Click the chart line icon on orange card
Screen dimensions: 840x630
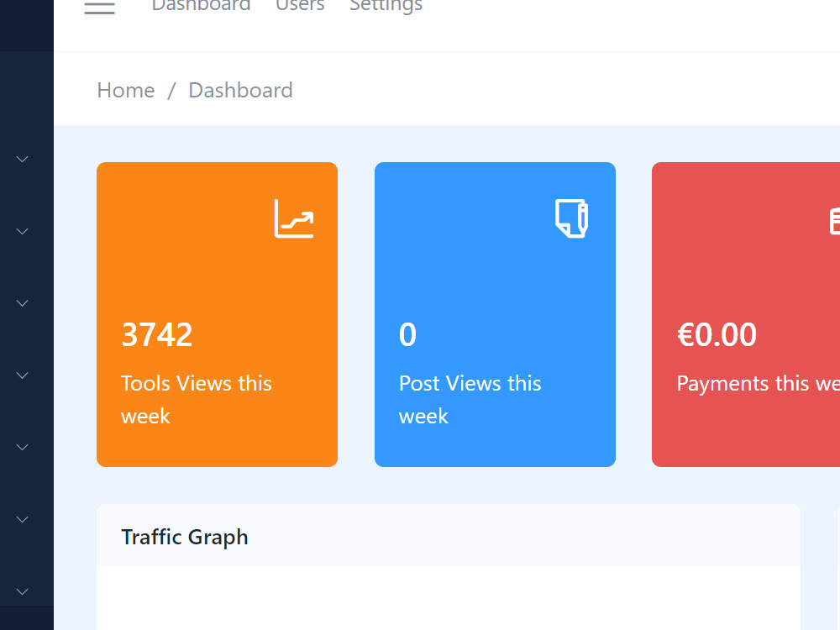point(294,218)
